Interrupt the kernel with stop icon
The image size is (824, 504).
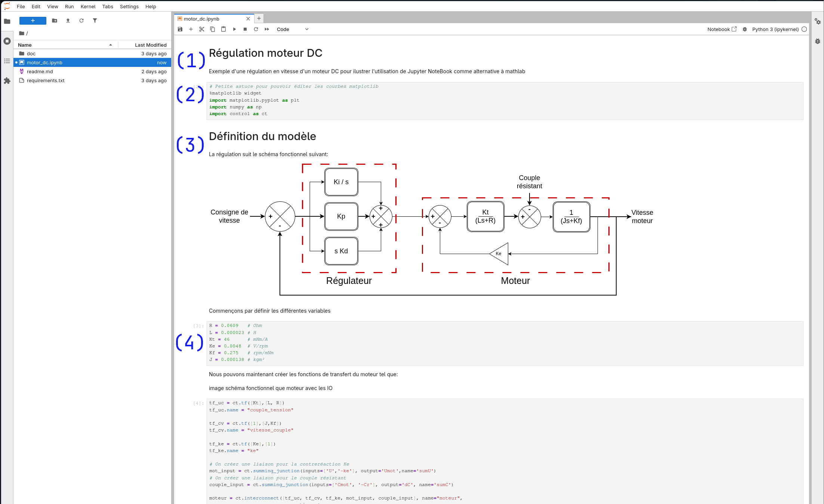click(245, 29)
